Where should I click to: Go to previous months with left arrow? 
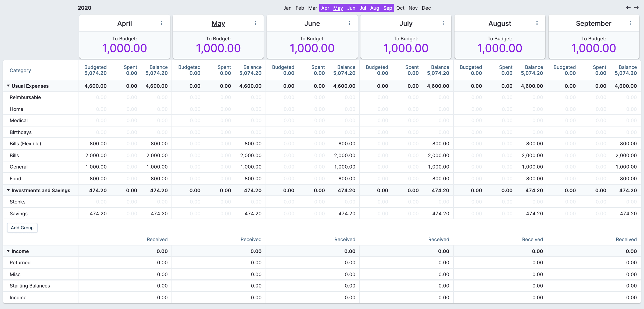tap(628, 8)
